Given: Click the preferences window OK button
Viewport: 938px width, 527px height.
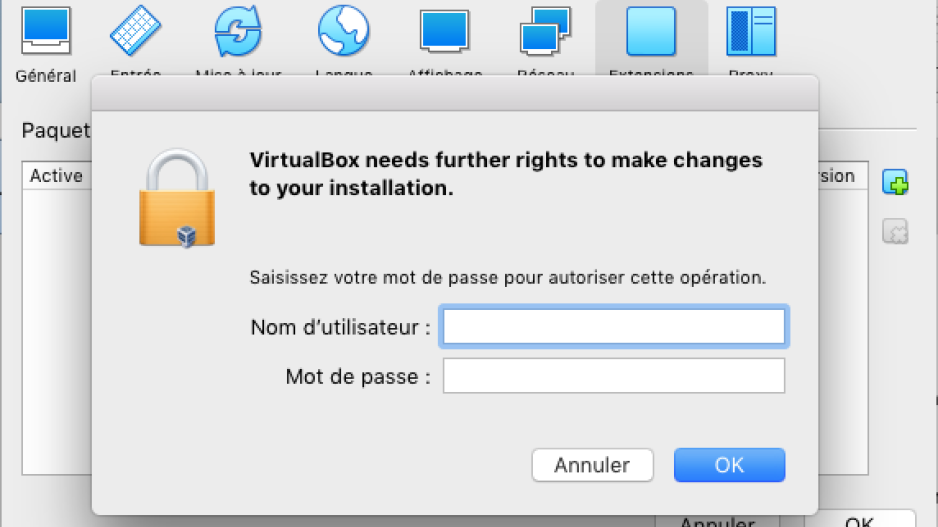Looking at the screenshot, I should point(859,520).
